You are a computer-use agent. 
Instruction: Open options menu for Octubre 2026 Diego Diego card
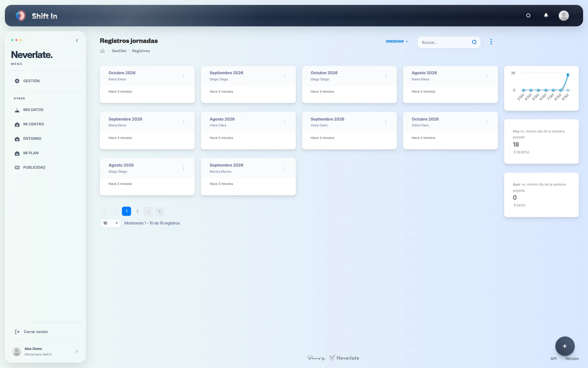(x=386, y=76)
